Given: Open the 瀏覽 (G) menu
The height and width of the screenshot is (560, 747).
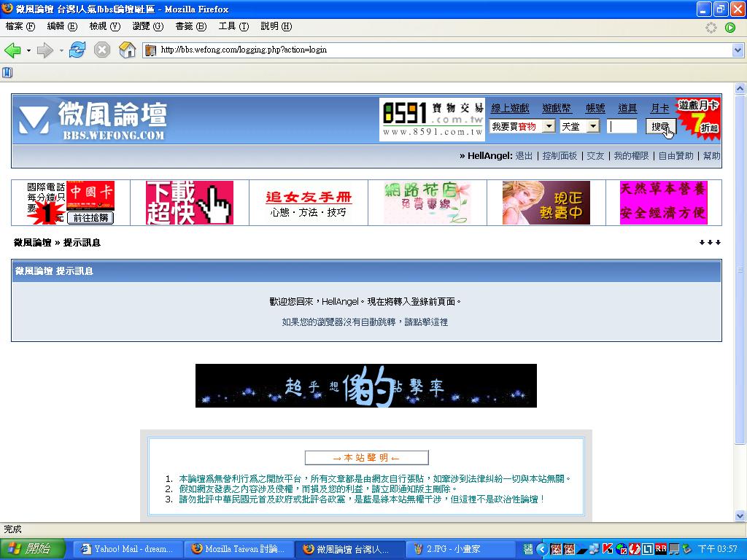Looking at the screenshot, I should (147, 27).
